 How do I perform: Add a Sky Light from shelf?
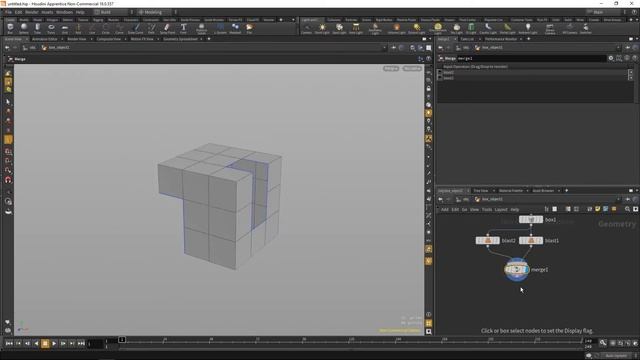(x=457, y=29)
